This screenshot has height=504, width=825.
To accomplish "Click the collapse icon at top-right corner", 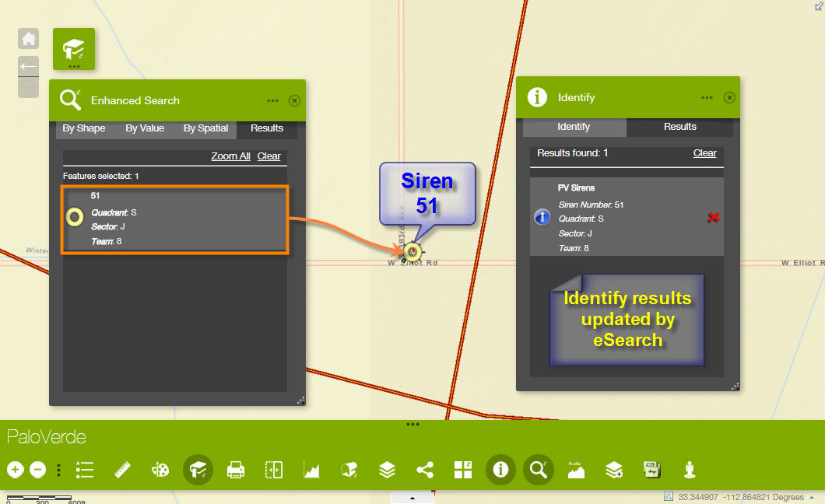I will 820,5.
